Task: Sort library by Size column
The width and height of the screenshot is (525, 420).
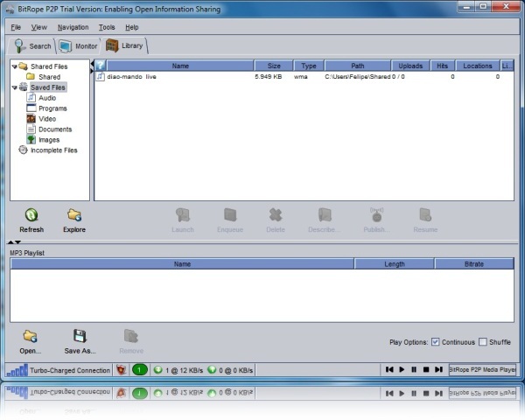Action: tap(274, 66)
